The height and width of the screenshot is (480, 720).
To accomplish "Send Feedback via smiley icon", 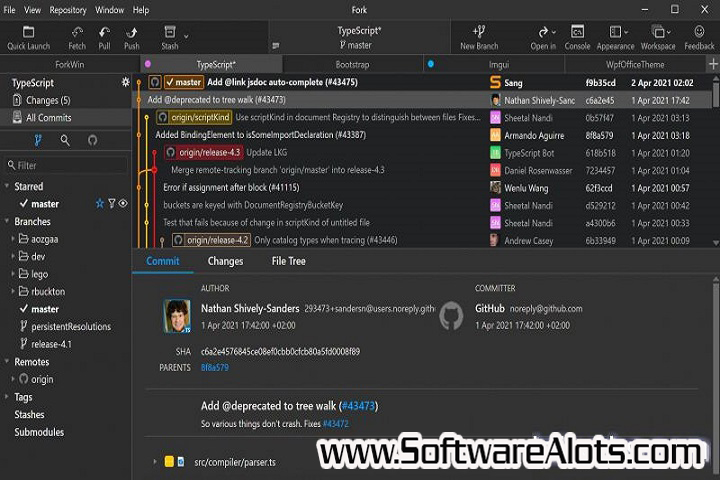I will click(x=699, y=37).
